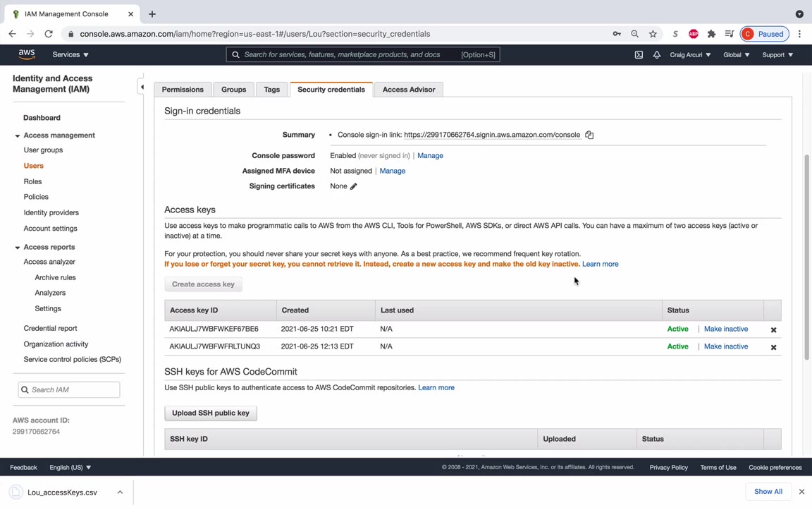Collapse the Access reports section
Viewport: 812px width, 508px height.
click(x=17, y=248)
